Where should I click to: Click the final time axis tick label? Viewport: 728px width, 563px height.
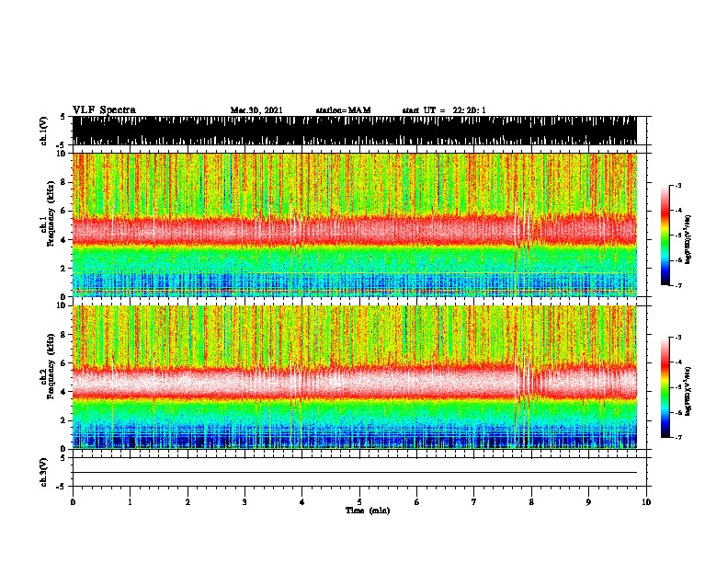(x=646, y=502)
